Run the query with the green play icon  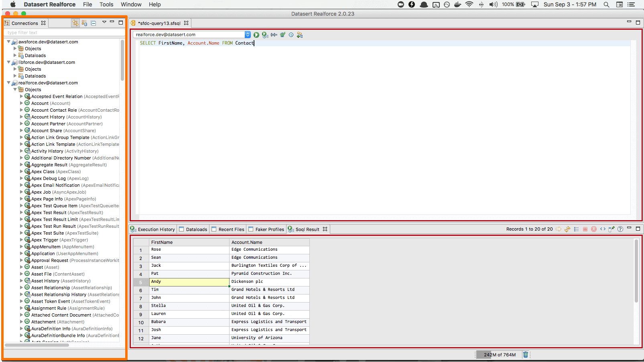(x=256, y=35)
